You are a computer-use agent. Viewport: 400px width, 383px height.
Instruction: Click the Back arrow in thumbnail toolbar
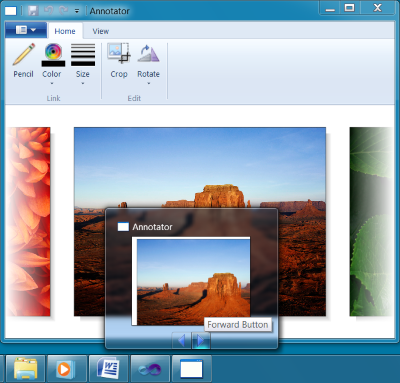click(x=182, y=341)
